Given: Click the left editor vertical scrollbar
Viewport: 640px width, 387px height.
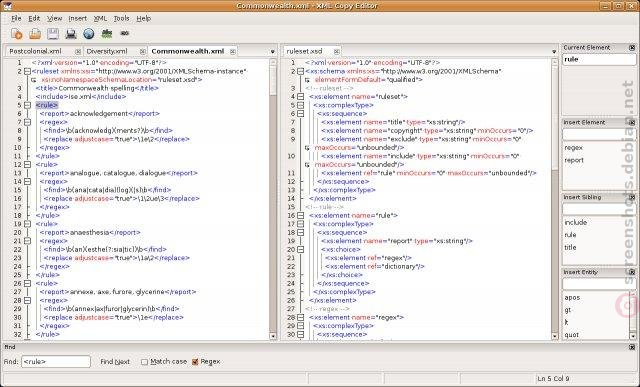Looking at the screenshot, I should click(x=273, y=199).
